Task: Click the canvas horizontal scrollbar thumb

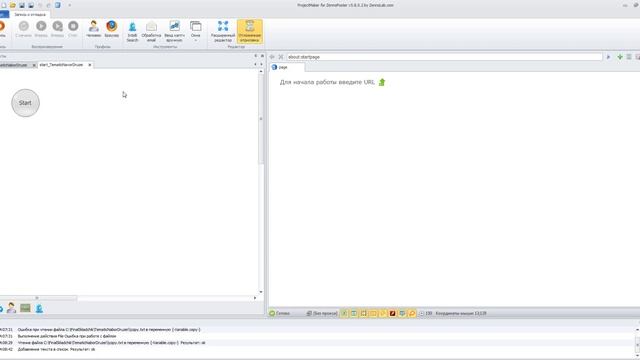Action: [x=38, y=298]
